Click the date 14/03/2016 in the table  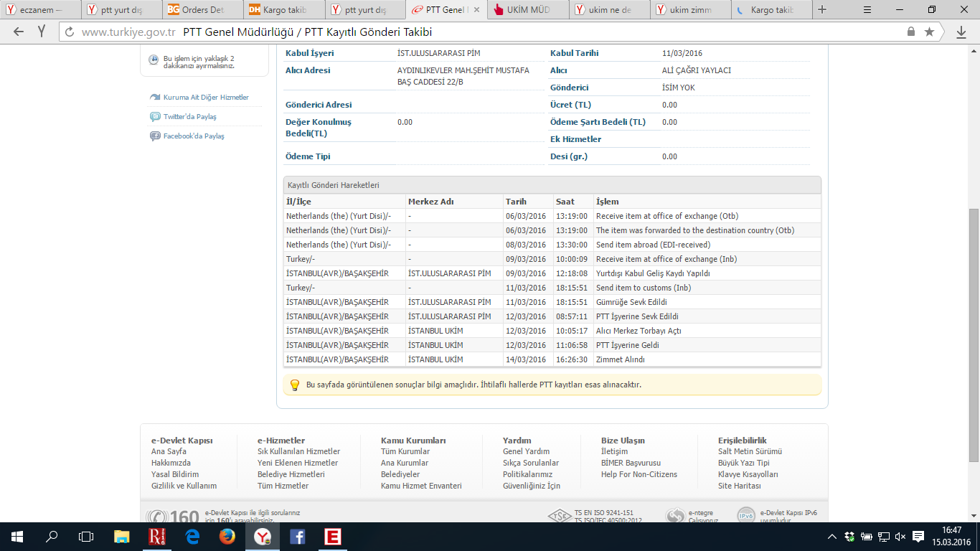click(x=526, y=359)
